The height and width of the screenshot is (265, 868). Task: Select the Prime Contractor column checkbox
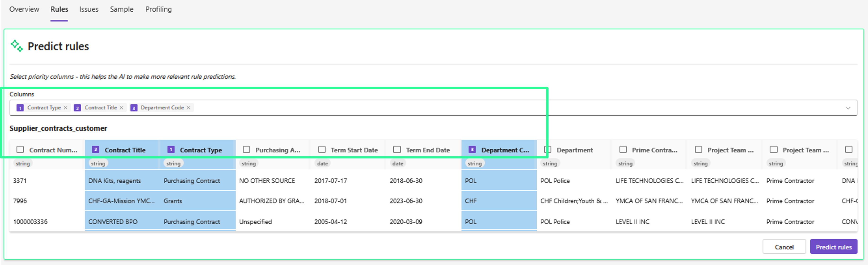(x=623, y=149)
